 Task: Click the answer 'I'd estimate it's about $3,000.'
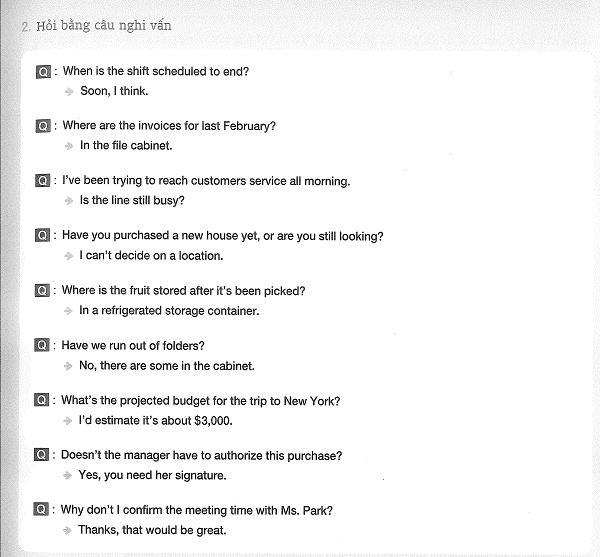[155, 420]
